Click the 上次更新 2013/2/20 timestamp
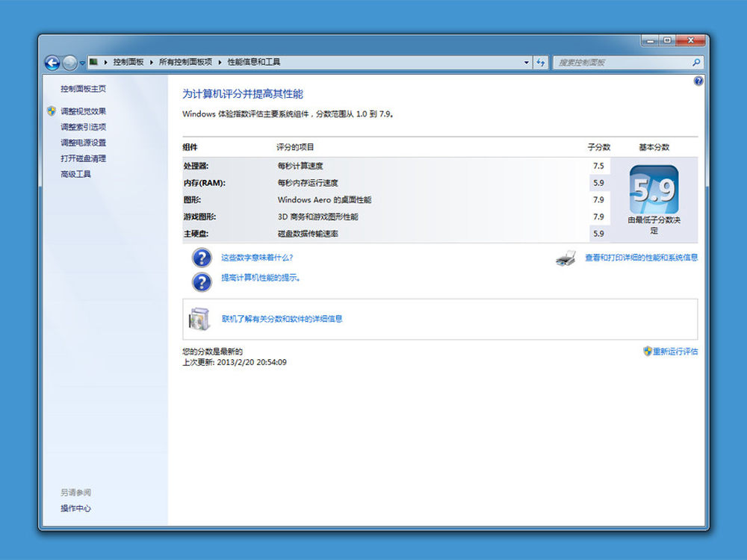This screenshot has height=560, width=747. (235, 362)
